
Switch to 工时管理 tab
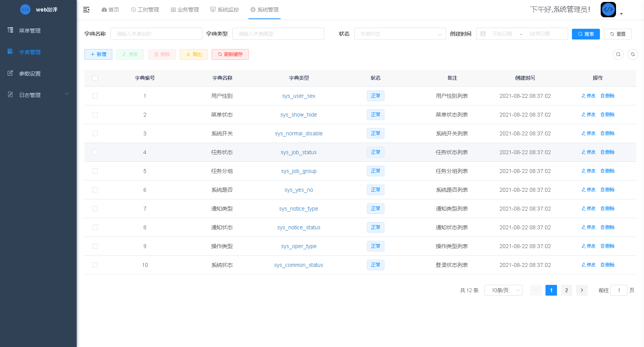click(145, 10)
